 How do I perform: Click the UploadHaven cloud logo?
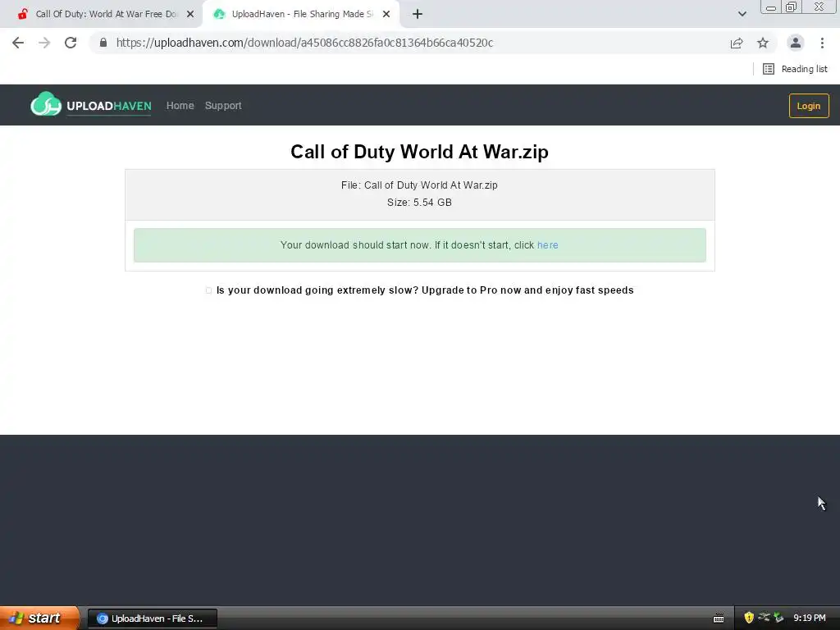(91, 104)
